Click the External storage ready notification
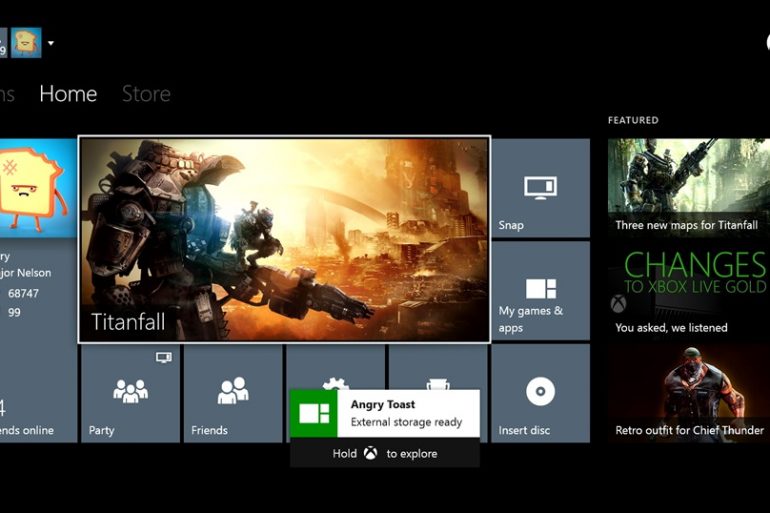Screen dimensions: 770x513 (x=406, y=413)
